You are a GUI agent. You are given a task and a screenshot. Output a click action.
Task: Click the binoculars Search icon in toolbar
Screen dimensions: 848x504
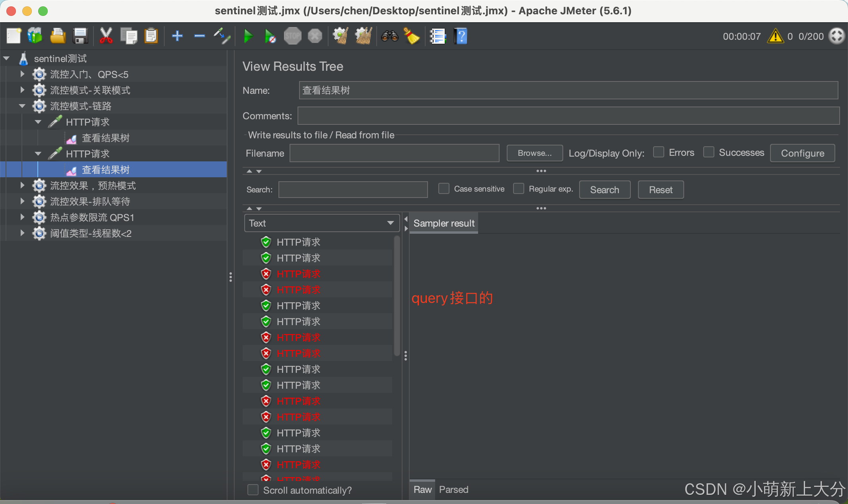(x=389, y=36)
